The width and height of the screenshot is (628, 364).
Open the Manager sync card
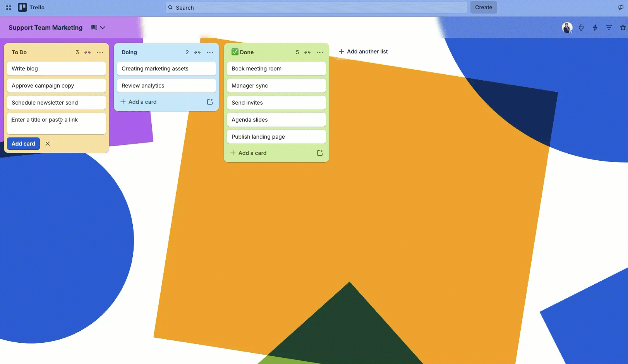pyautogui.click(x=276, y=86)
